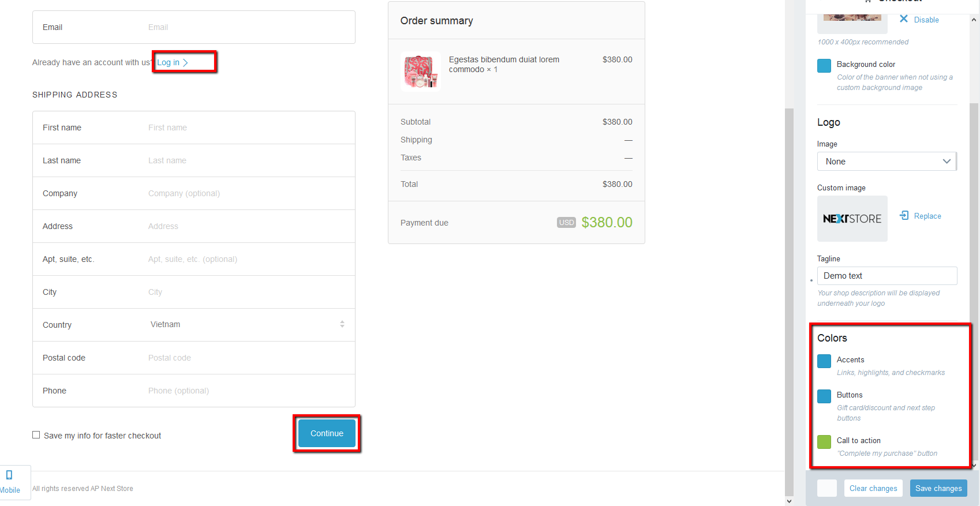Viewport: 980px width, 506px height.
Task: Click the Replace logo icon
Action: coord(904,215)
